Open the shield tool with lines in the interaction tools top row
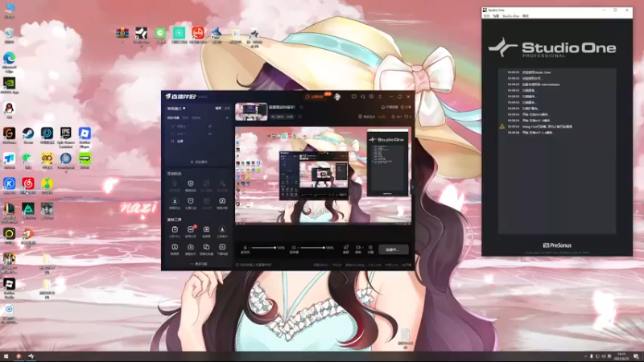 tap(191, 184)
